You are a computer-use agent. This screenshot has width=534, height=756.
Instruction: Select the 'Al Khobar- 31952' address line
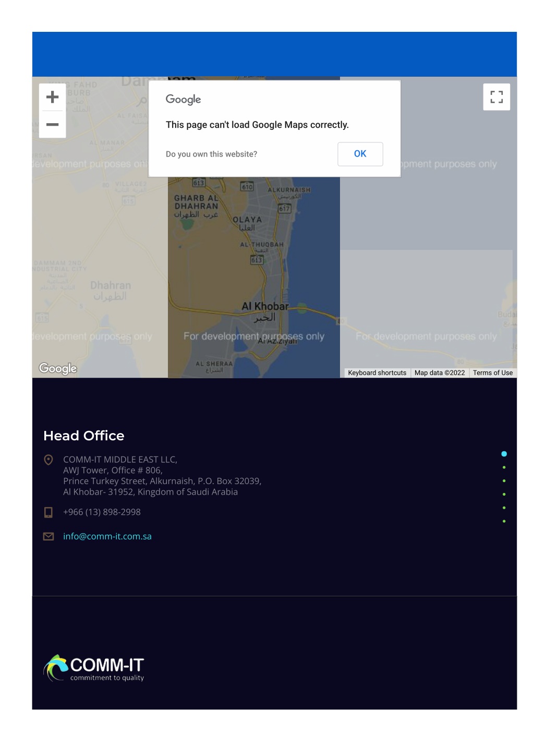click(151, 492)
